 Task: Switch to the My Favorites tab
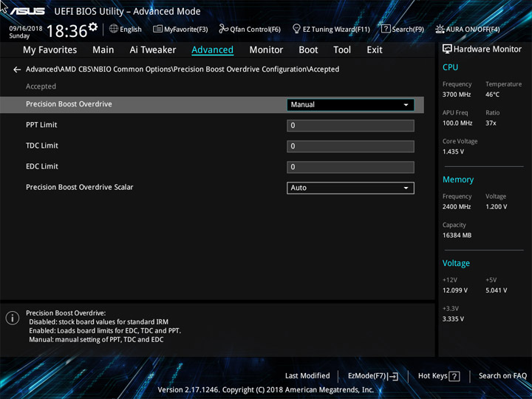50,50
